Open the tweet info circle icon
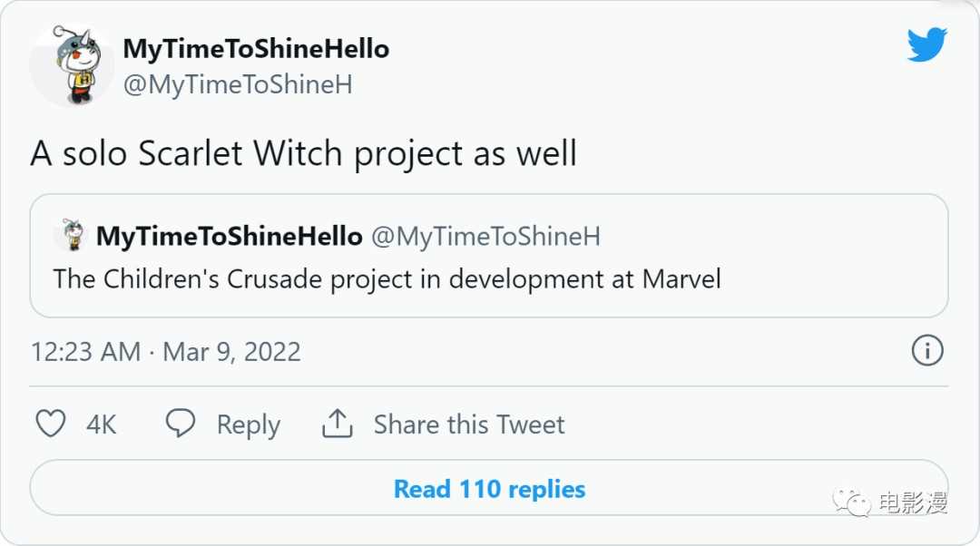This screenshot has width=980, height=546. point(926,351)
